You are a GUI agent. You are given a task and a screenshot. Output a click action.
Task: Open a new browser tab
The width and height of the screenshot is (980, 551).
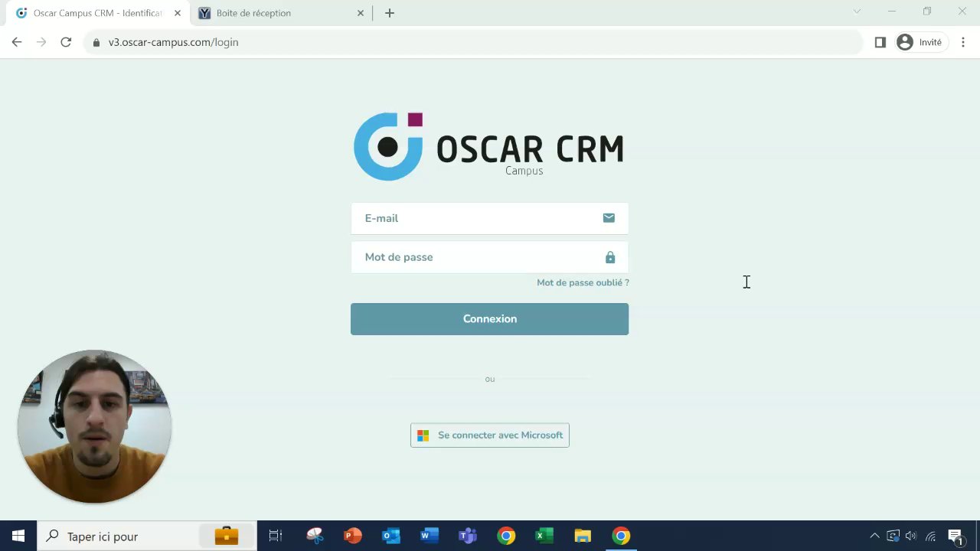[390, 13]
